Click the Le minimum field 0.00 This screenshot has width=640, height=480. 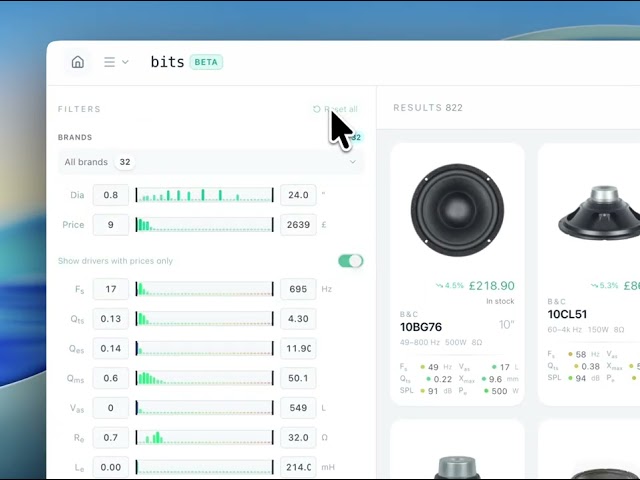click(x=111, y=467)
